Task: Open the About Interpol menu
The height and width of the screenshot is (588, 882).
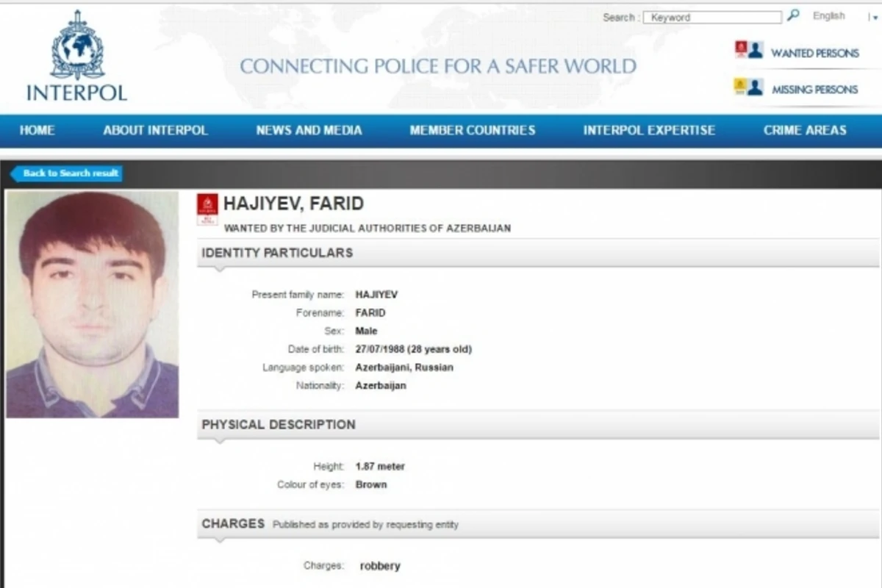Action: point(155,131)
